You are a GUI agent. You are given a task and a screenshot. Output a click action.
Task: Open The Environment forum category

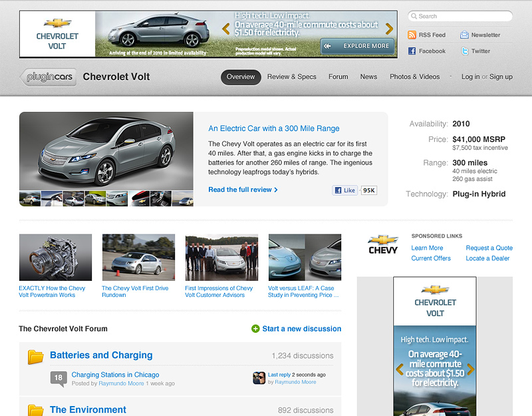[x=88, y=409]
